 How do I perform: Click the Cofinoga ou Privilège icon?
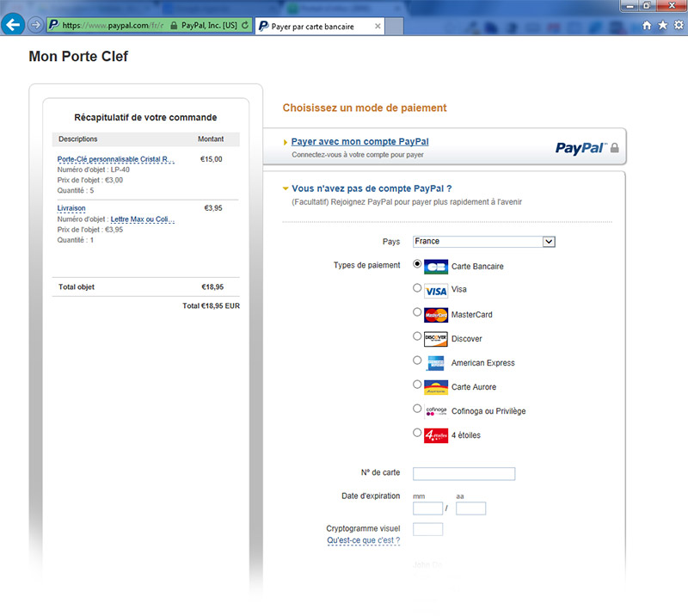(435, 411)
